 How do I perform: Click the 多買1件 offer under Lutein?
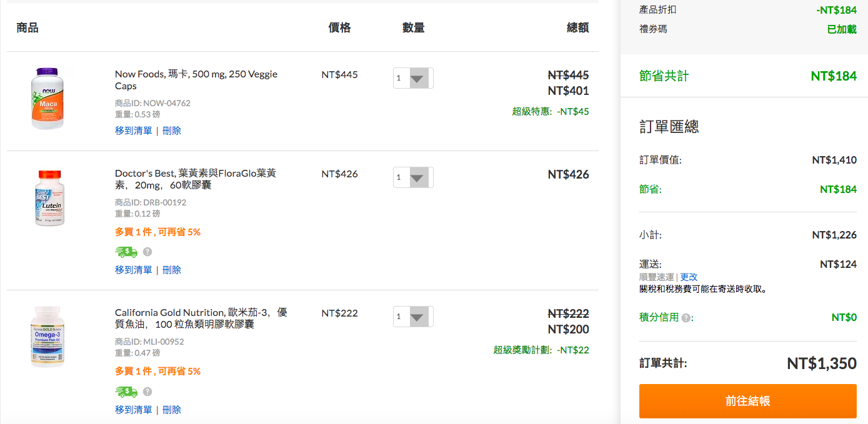157,232
